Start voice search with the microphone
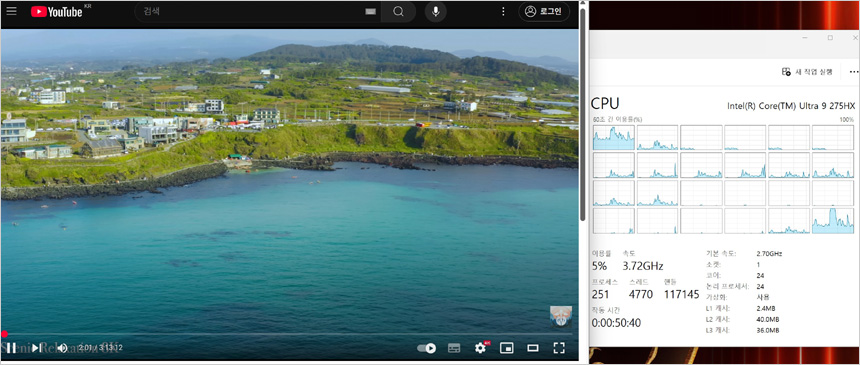 pos(435,12)
